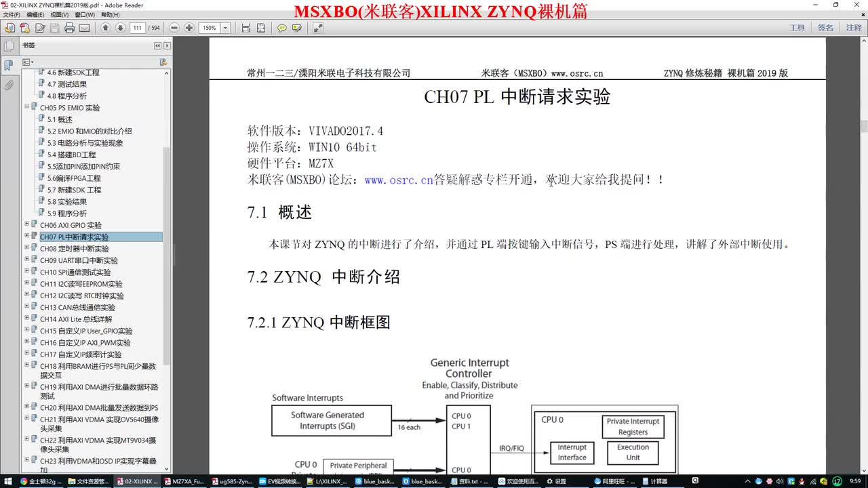Open the 窗口(W) menu

click(x=85, y=14)
